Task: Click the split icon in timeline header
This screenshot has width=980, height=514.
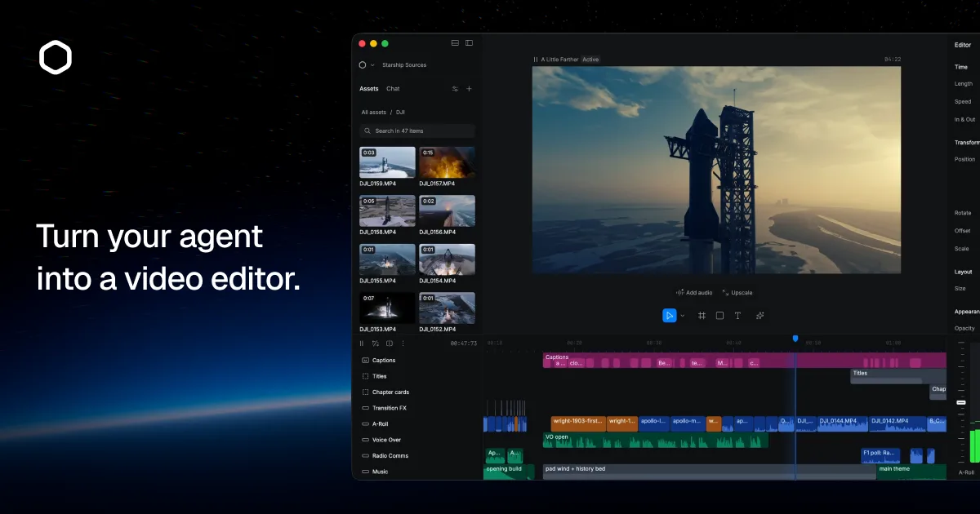Action: pos(390,343)
